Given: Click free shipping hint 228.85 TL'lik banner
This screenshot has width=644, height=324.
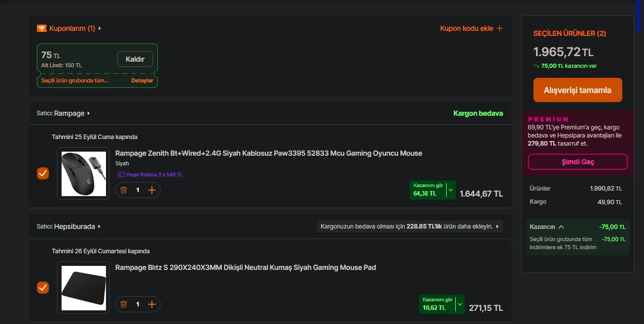Looking at the screenshot, I should point(410,226).
